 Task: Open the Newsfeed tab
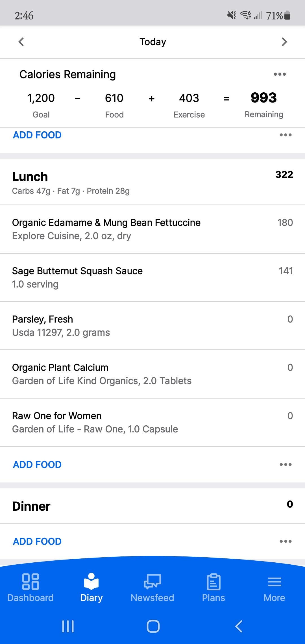tap(152, 588)
